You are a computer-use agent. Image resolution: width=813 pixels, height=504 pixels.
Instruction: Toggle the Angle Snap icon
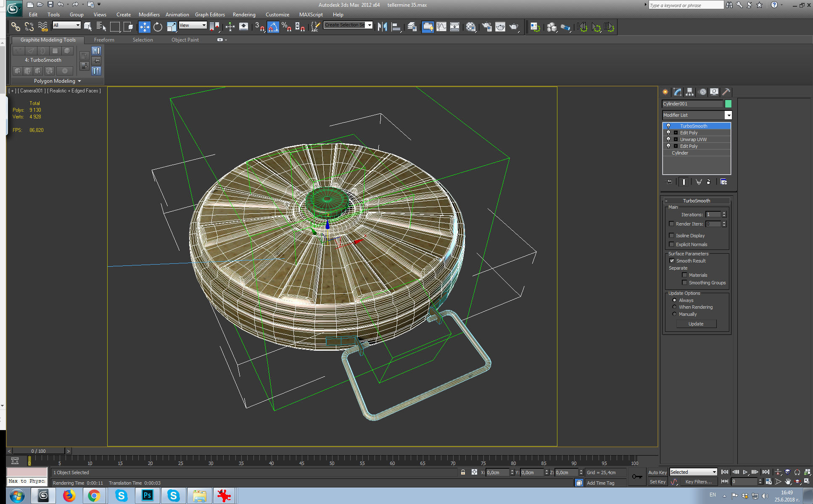click(273, 27)
